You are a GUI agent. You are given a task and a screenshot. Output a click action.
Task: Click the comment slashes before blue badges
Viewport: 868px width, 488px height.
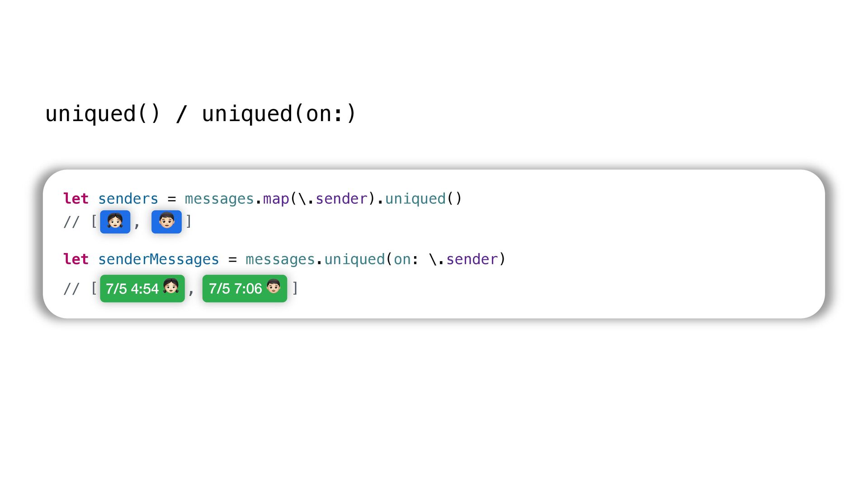(71, 222)
